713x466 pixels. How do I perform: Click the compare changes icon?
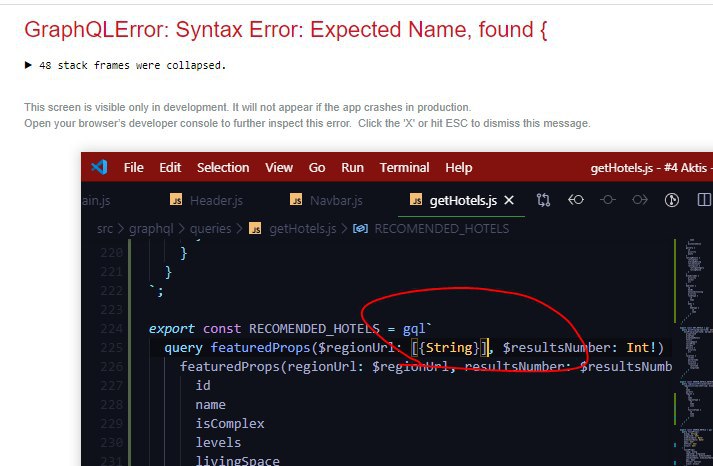(543, 200)
